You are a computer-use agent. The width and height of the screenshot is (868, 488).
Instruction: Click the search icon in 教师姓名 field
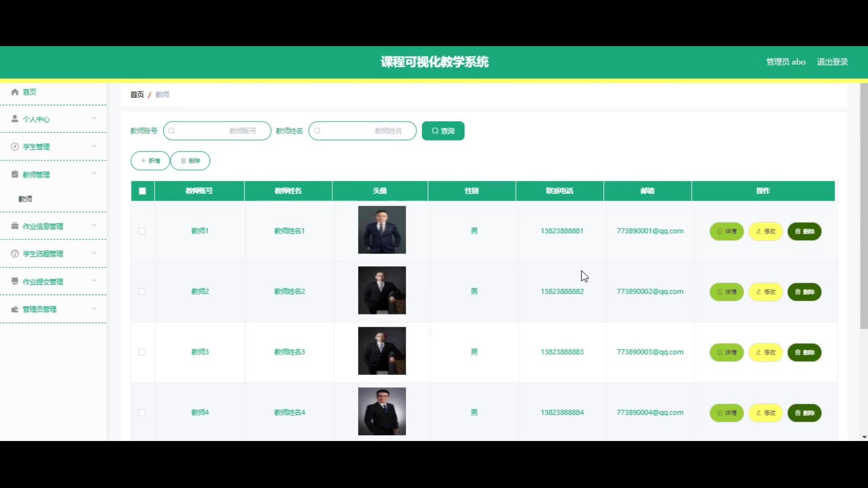click(317, 131)
